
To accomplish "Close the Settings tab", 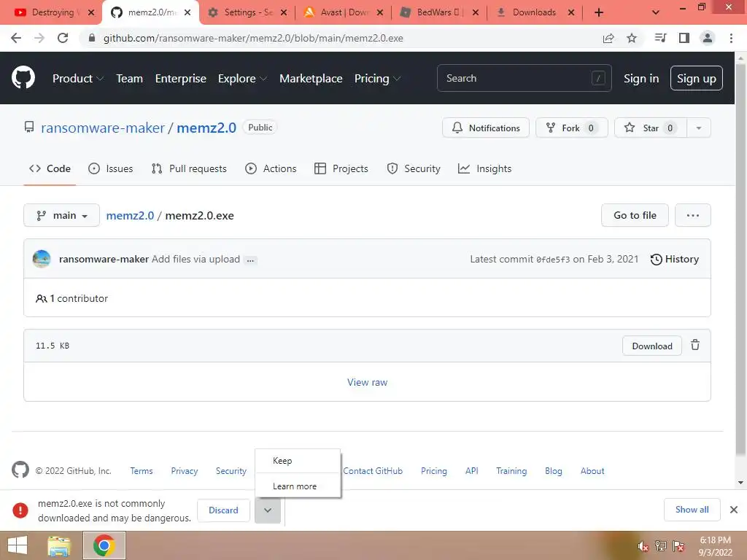I will click(284, 12).
